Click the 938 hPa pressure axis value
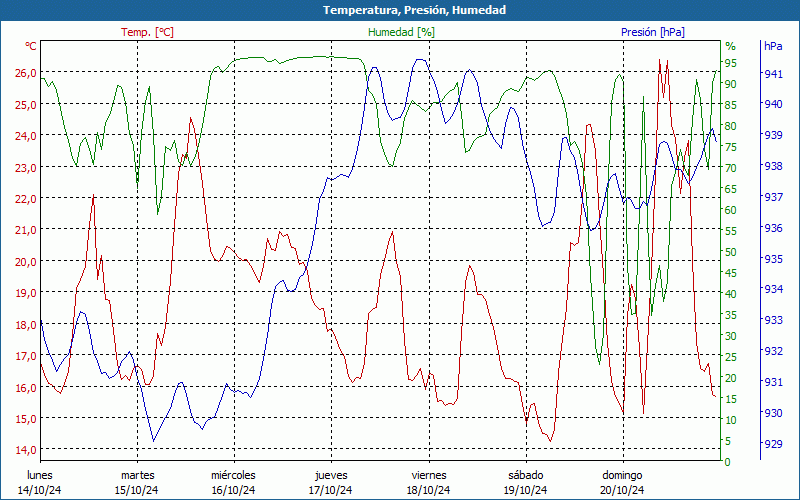This screenshot has width=800, height=500. pyautogui.click(x=773, y=166)
